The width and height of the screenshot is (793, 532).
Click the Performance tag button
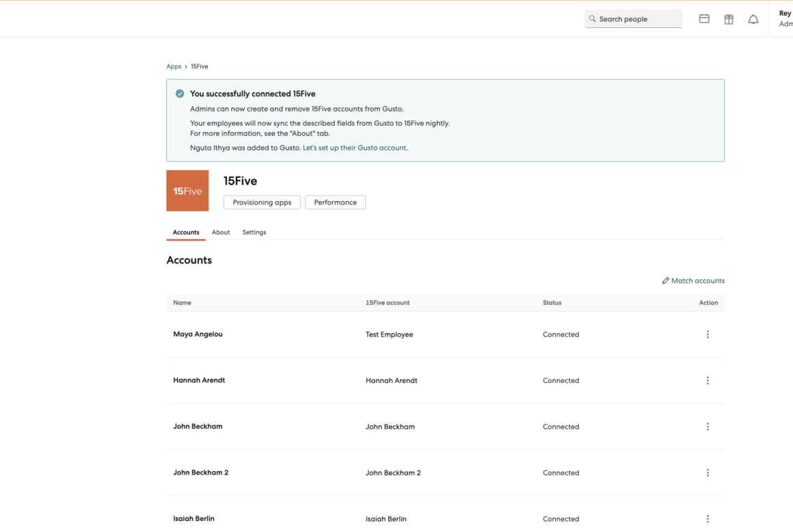click(x=335, y=202)
